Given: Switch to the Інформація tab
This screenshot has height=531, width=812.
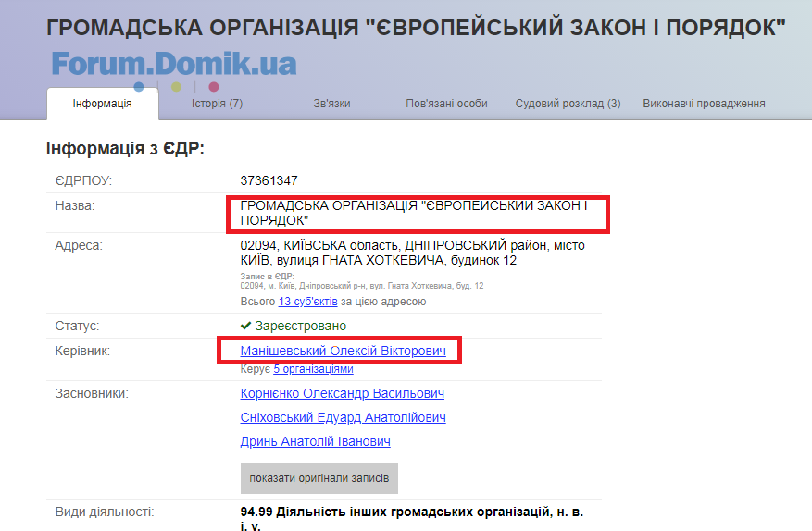Looking at the screenshot, I should [x=102, y=104].
